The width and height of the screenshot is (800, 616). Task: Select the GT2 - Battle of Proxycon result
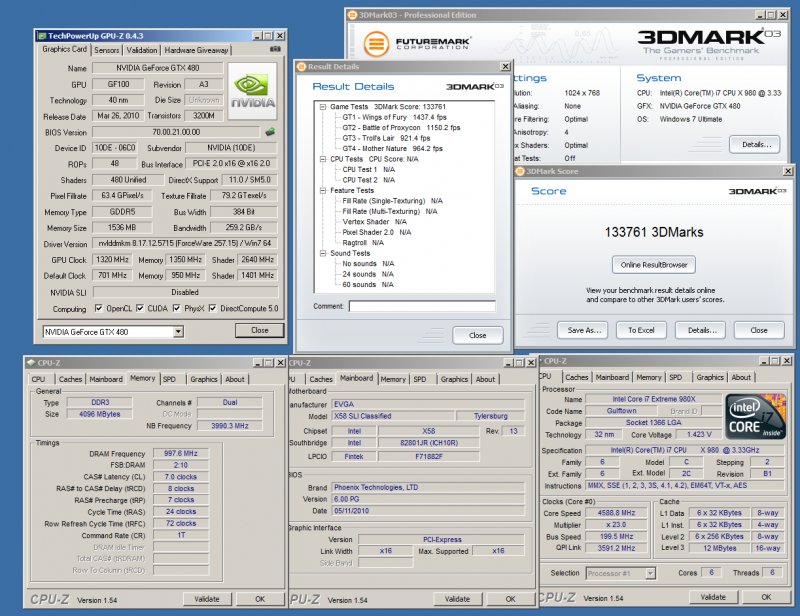click(401, 128)
